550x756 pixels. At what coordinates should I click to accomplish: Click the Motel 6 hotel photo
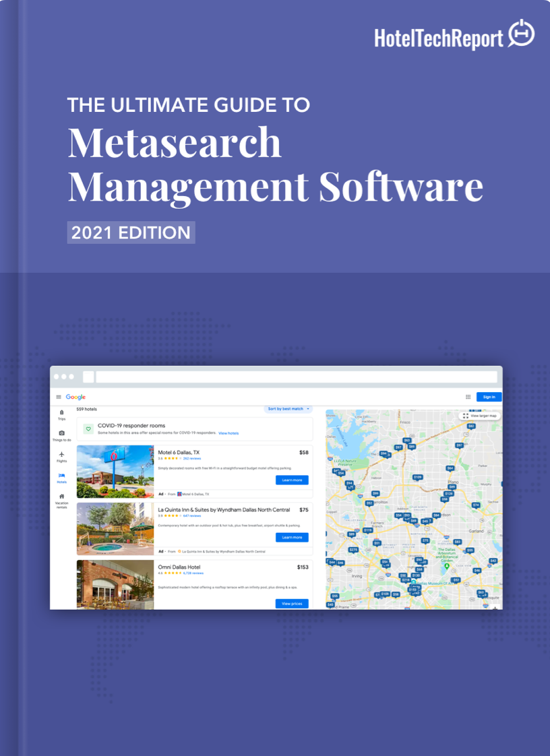(115, 472)
